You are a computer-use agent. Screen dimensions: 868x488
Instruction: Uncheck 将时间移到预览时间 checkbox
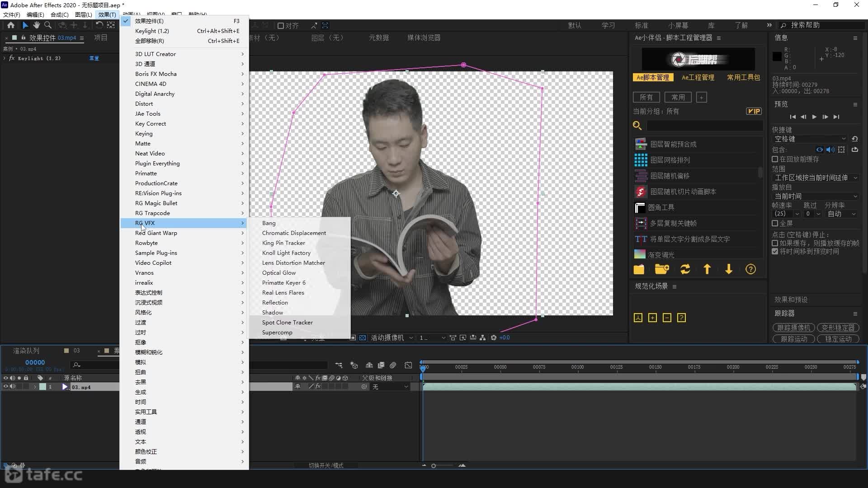point(775,251)
